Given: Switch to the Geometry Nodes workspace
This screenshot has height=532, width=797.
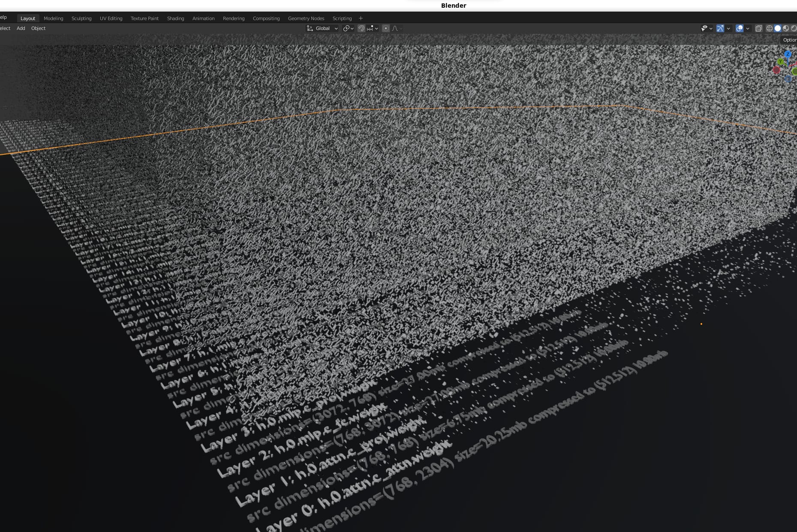Looking at the screenshot, I should (x=306, y=18).
